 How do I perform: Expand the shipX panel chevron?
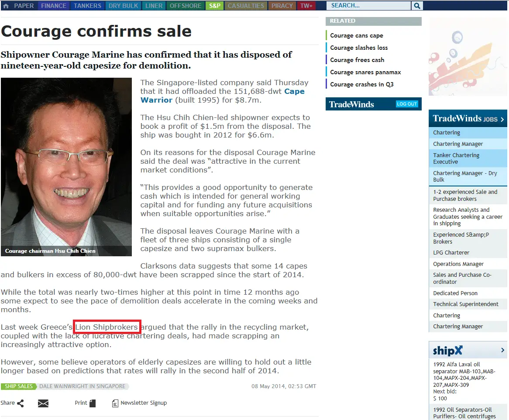click(502, 350)
